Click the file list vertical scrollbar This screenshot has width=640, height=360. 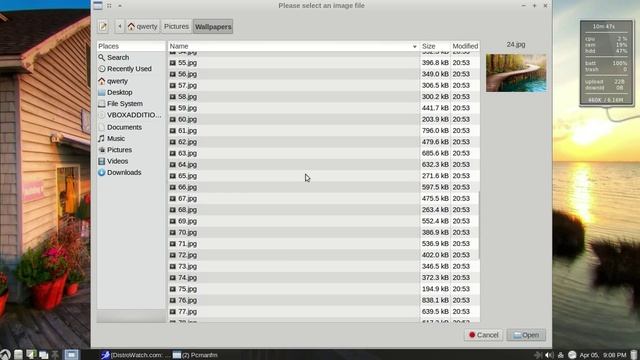pyautogui.click(x=479, y=225)
